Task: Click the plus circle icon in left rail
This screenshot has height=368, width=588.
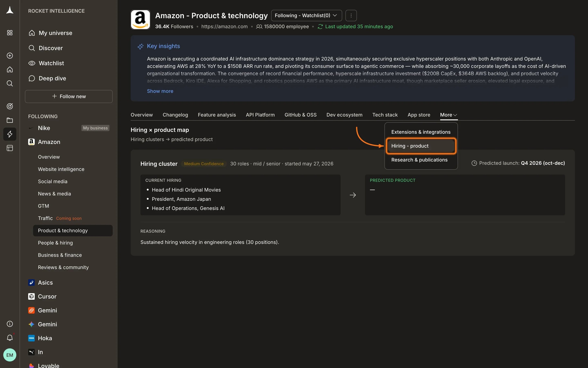Action: pos(10,56)
